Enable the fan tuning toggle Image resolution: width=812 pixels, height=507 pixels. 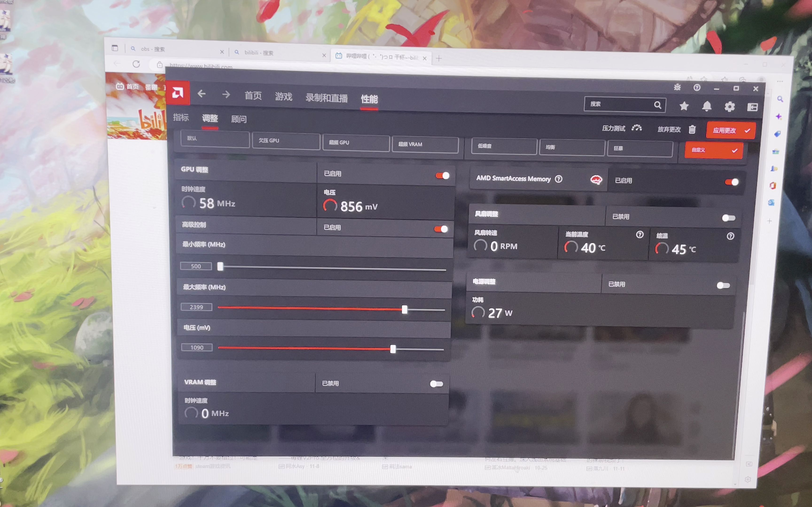728,218
